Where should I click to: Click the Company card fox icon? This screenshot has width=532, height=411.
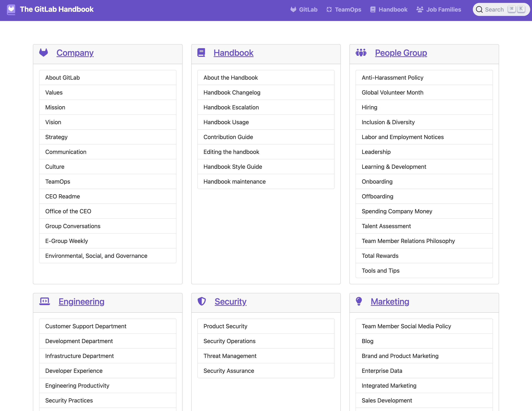[x=44, y=53]
